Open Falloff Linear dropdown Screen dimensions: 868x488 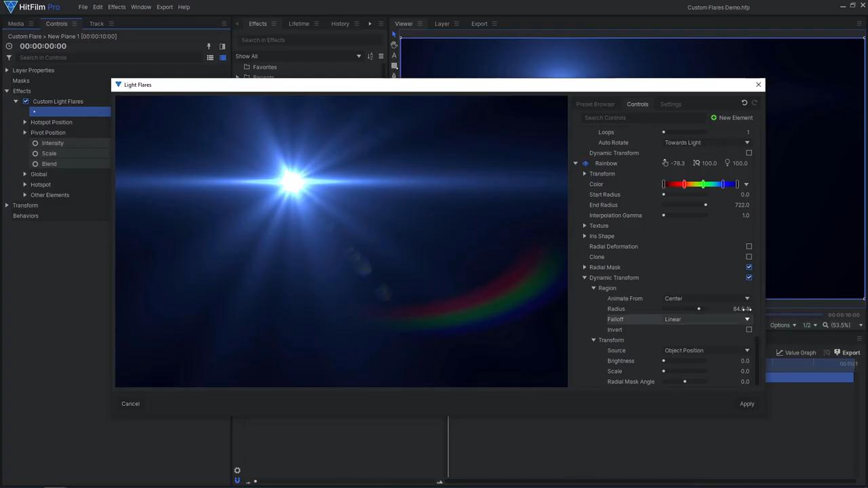click(x=707, y=319)
